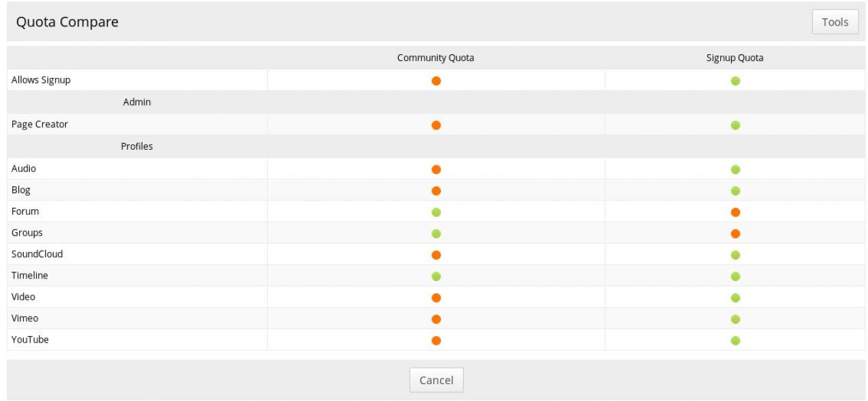The height and width of the screenshot is (401, 868).
Task: Click the Admin section header row
Action: tap(137, 102)
